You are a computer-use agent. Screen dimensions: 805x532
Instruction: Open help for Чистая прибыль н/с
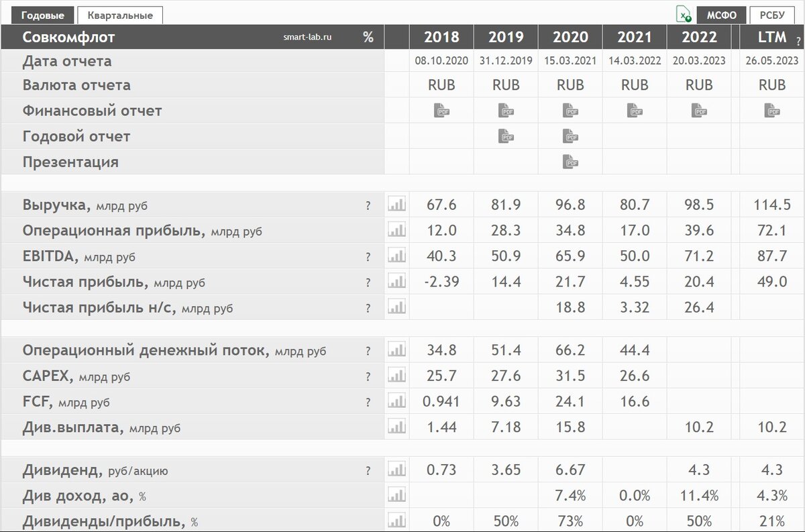[x=368, y=308]
